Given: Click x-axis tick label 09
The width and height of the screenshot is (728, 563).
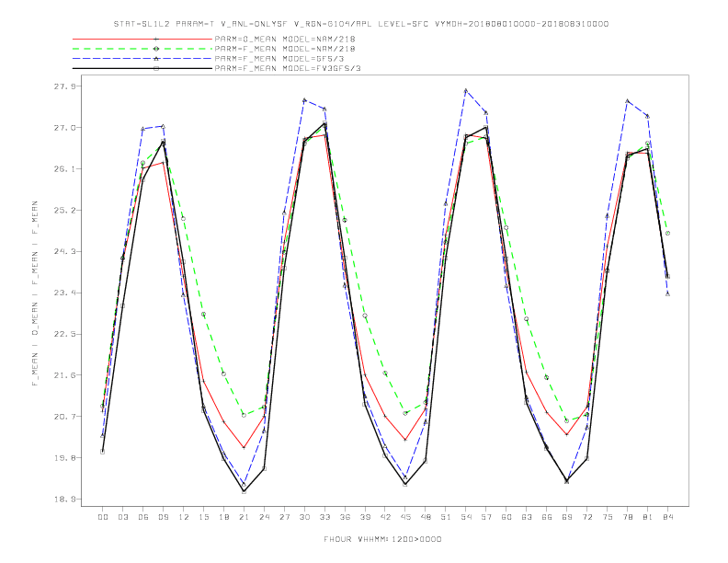Looking at the screenshot, I should point(163,517).
